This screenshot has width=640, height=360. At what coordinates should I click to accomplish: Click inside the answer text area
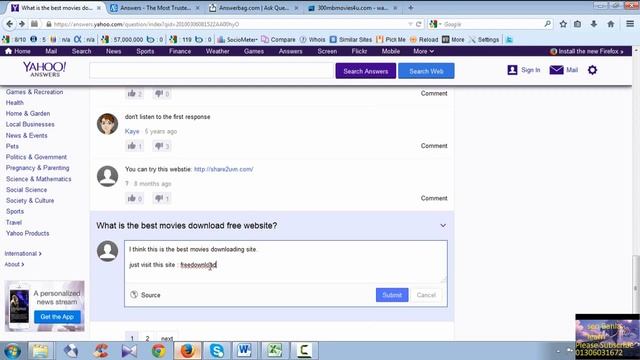286,261
